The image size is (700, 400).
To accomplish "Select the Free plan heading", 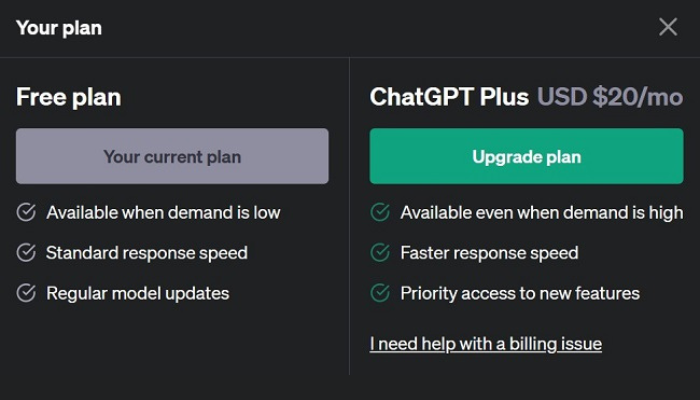I will click(68, 97).
